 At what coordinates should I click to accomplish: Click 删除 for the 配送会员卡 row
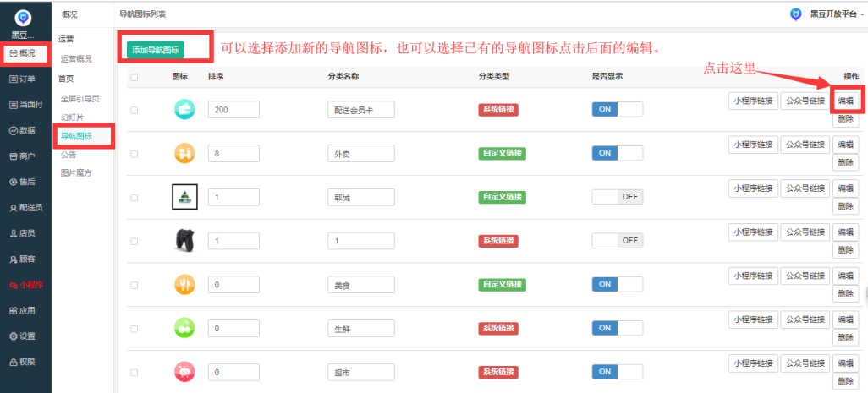tap(845, 119)
